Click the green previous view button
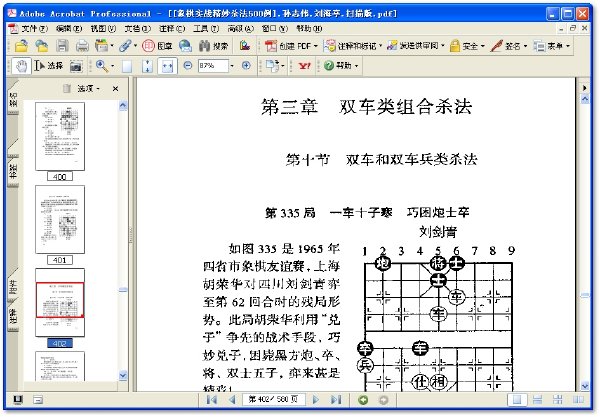Screen dimensions: 600x417 363,400
